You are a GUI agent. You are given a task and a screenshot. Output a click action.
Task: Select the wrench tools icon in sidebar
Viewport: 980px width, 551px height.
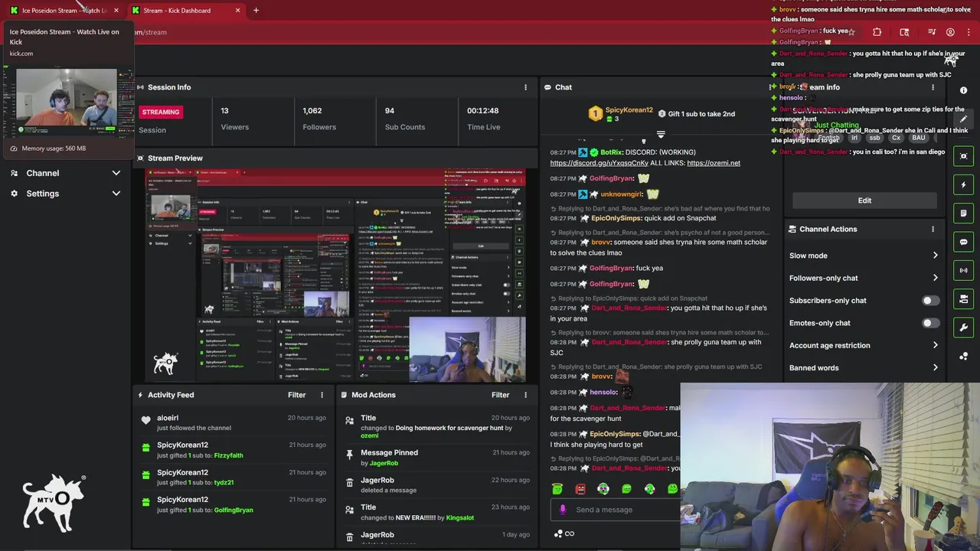[963, 328]
